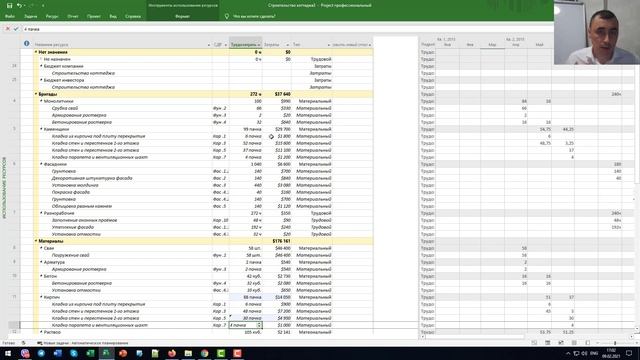Open the Затраты column filter dropdown
This screenshot has height=360, width=640.
pyautogui.click(x=288, y=44)
